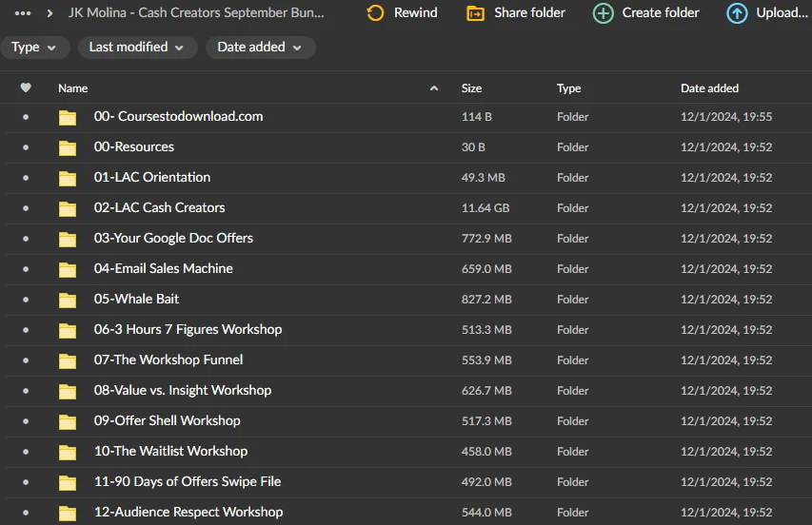
Task: Click folder icon of 12-Audience Respect Workshop
Action: click(x=68, y=513)
